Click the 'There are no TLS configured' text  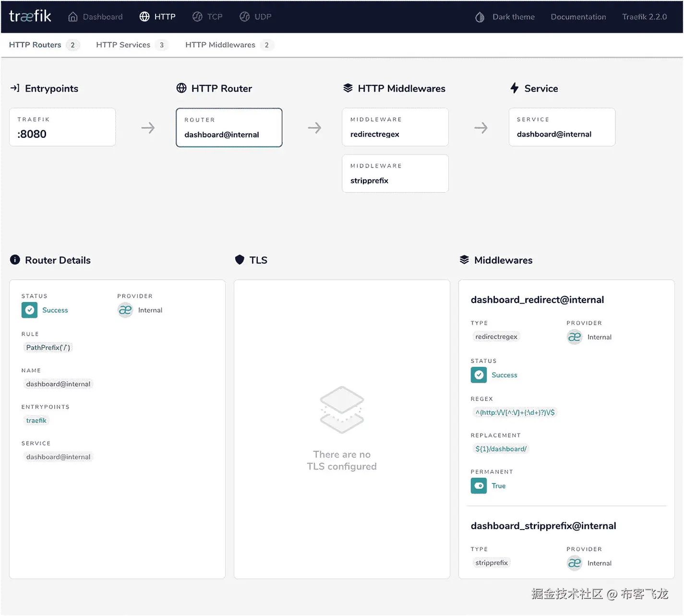click(x=342, y=460)
